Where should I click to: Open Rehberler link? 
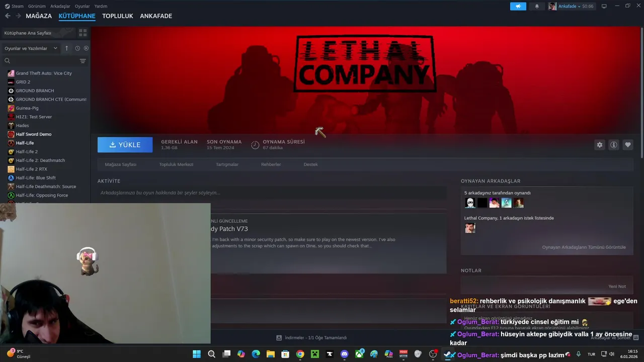pyautogui.click(x=271, y=164)
